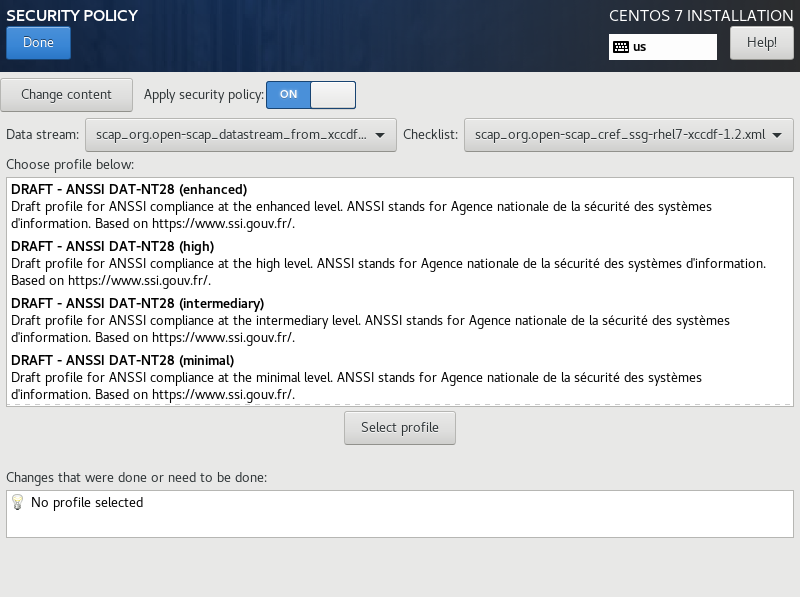Image resolution: width=800 pixels, height=597 pixels.
Task: Click the SECURITY POLICY header title
Action: pyautogui.click(x=72, y=16)
